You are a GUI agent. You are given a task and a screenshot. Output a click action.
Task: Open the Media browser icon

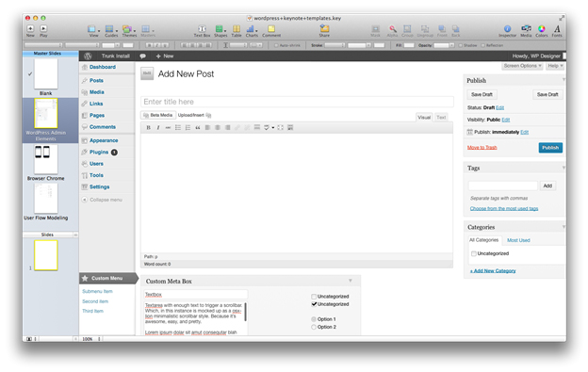526,28
